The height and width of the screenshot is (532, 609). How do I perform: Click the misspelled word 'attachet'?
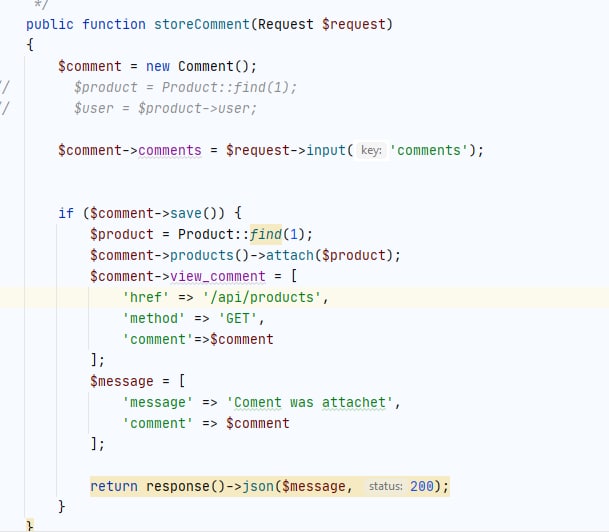click(x=354, y=402)
